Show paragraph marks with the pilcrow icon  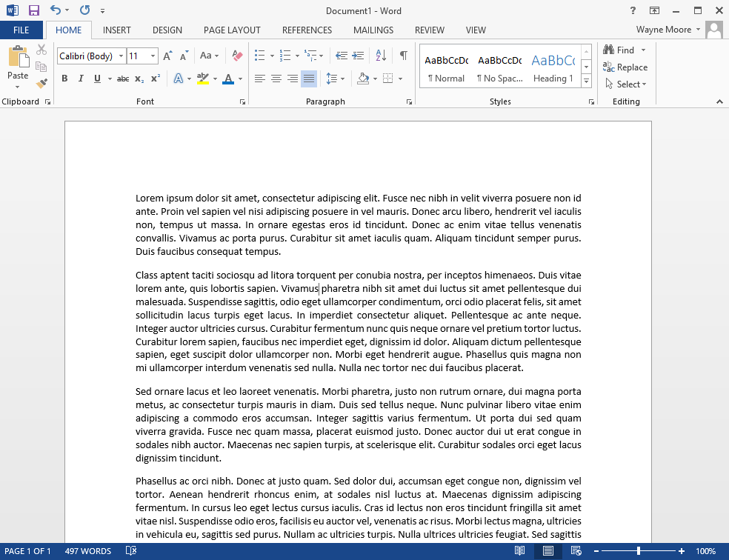point(403,56)
